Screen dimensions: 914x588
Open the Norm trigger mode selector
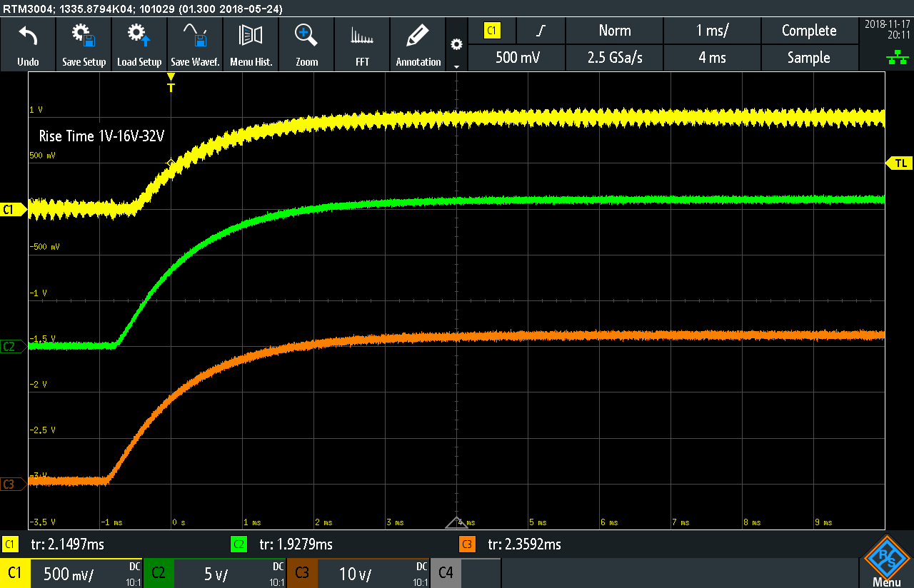pos(614,31)
